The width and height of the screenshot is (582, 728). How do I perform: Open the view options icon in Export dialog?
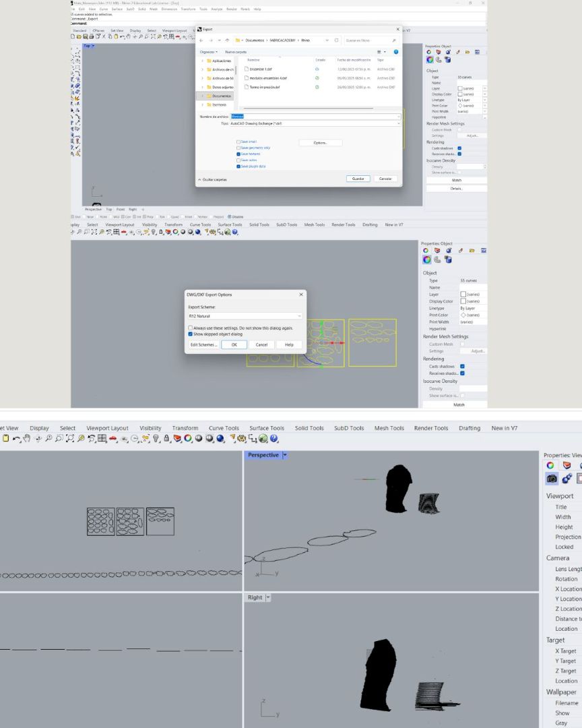tap(379, 52)
